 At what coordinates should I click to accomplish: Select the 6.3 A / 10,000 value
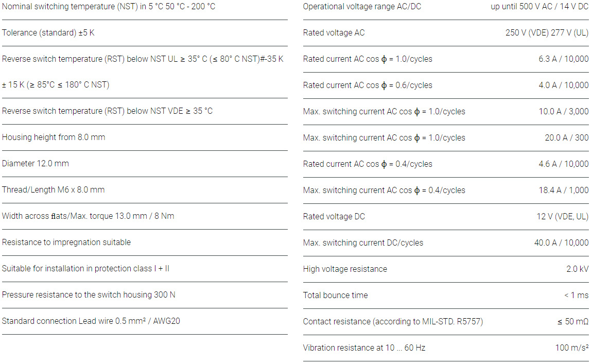tap(564, 59)
